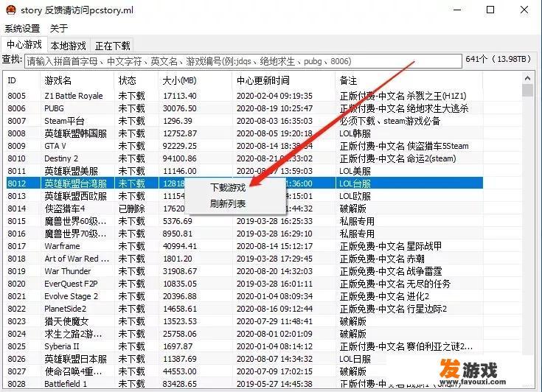The width and height of the screenshot is (542, 392).
Task: Click the 已删除 status cell
Action: point(132,209)
